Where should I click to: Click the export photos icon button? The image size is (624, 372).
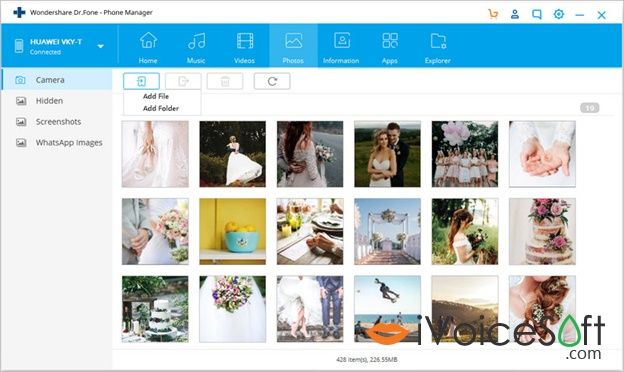pyautogui.click(x=183, y=81)
